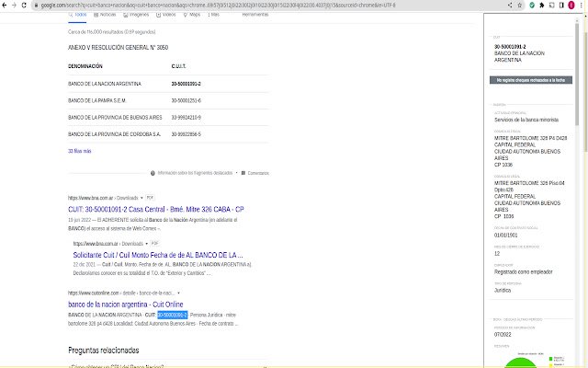The image size is (588, 368).
Task: Click 'BANCO DE LA PROVINCIA DE BUENOS AIRES'
Action: point(115,118)
